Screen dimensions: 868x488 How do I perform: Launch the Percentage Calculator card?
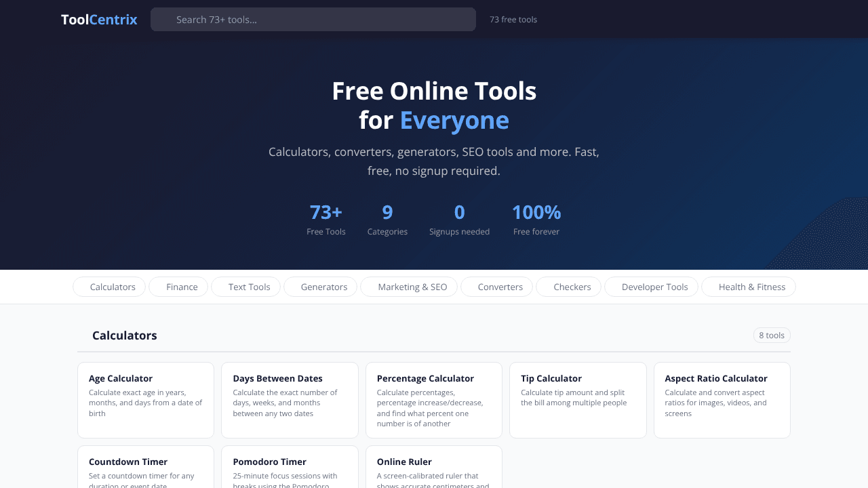tap(434, 400)
